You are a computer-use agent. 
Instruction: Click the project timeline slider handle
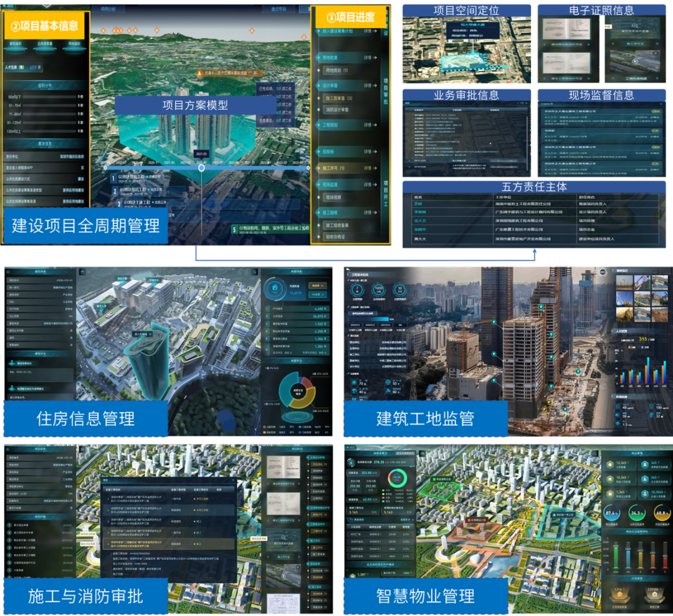(201, 168)
